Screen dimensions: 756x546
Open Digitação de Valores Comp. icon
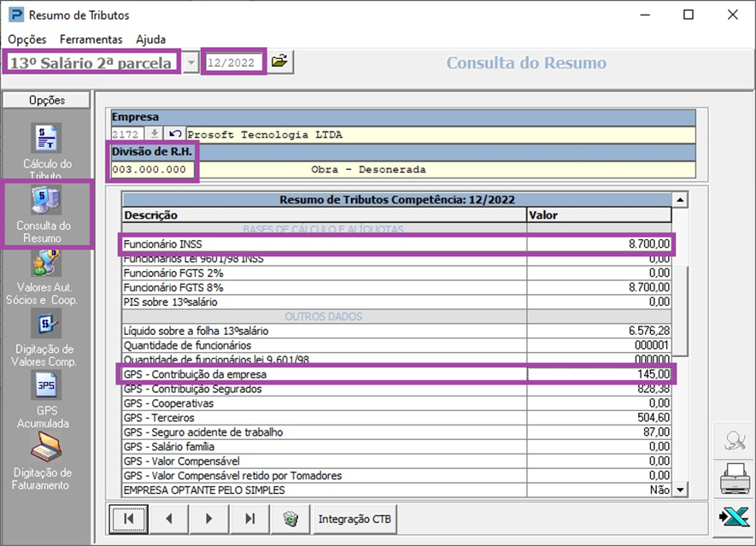tap(46, 326)
